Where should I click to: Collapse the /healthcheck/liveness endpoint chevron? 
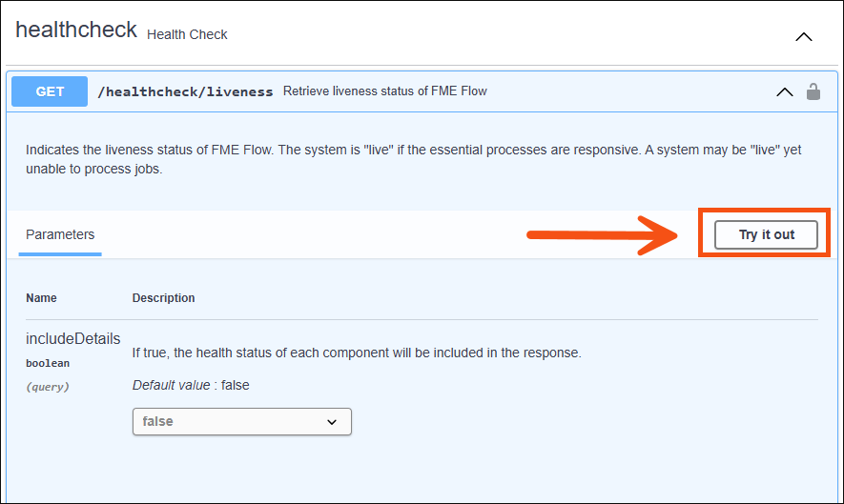[784, 92]
